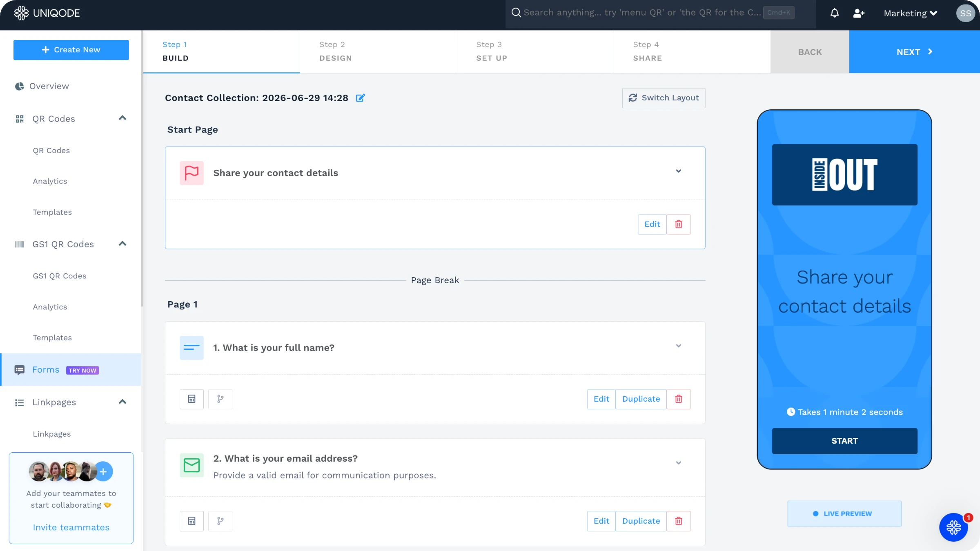Open Linkpages sub-item in sidebar
Image resolution: width=980 pixels, height=551 pixels.
click(52, 434)
